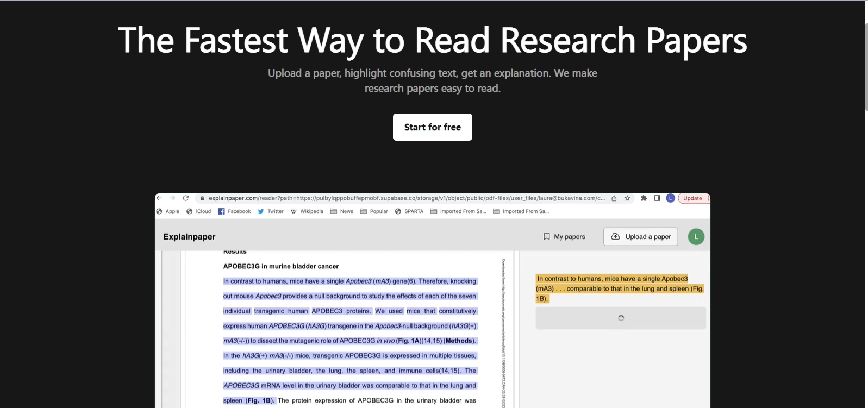Click the yellow highlighted quote 'In contrast to humans'
The image size is (868, 408).
coord(620,288)
